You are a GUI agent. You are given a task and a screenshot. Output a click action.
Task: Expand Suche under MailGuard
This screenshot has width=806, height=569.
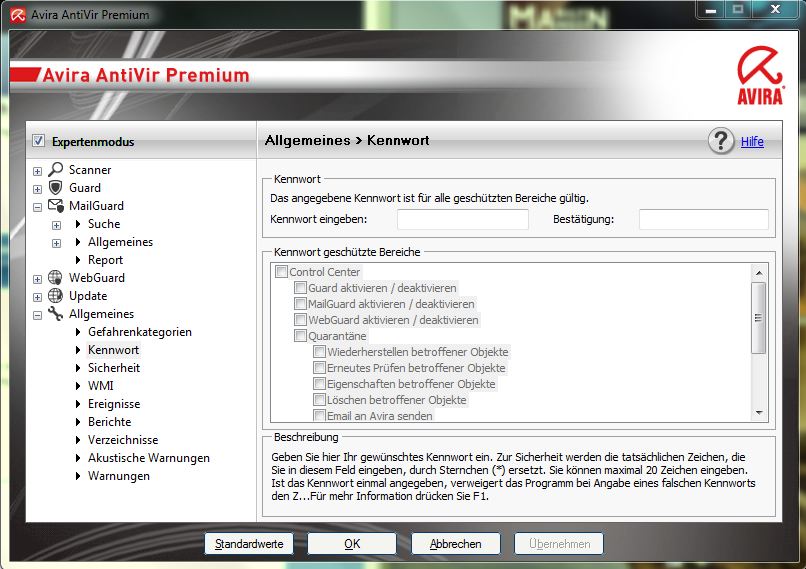[x=57, y=225]
